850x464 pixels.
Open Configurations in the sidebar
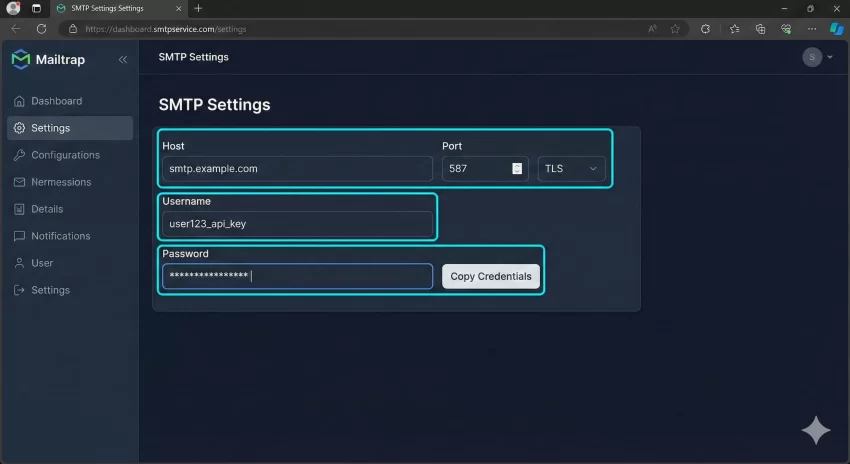point(70,155)
